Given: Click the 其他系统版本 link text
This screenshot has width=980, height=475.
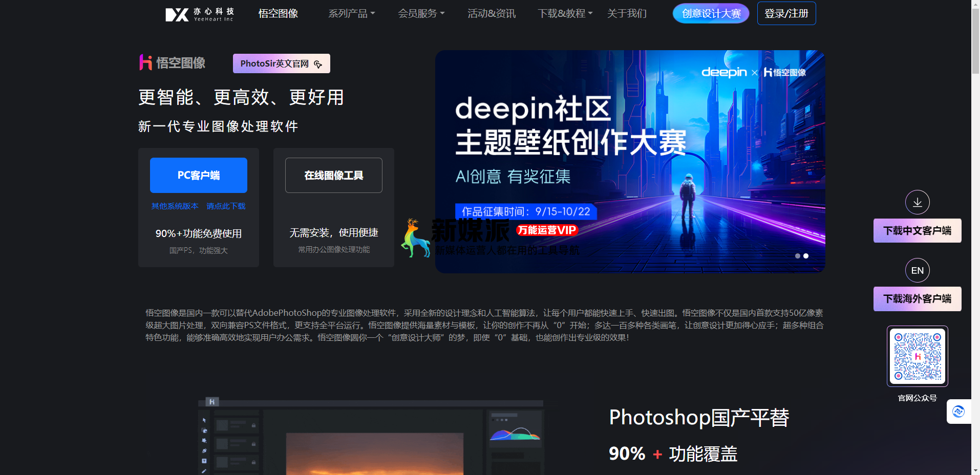Looking at the screenshot, I should tap(175, 206).
